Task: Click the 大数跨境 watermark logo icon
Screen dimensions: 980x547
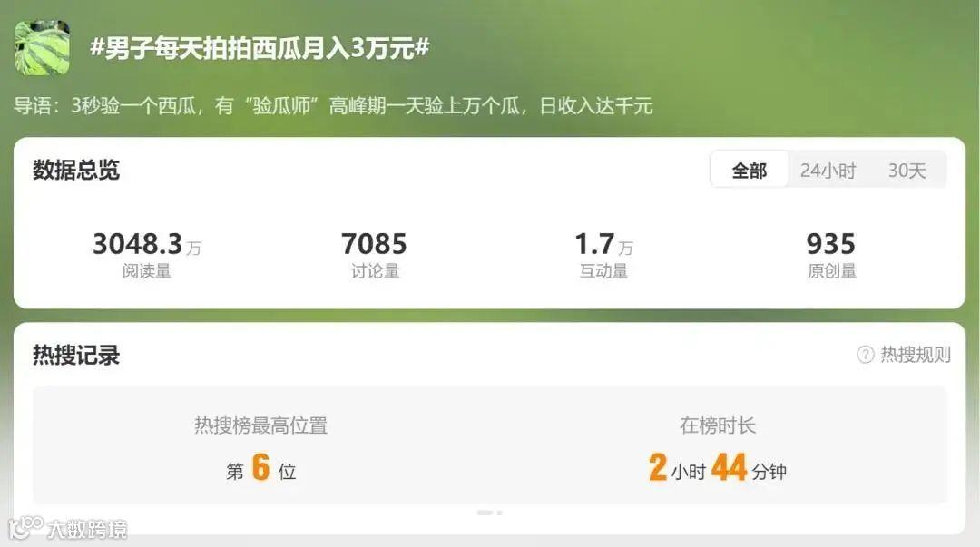Action: click(x=25, y=528)
